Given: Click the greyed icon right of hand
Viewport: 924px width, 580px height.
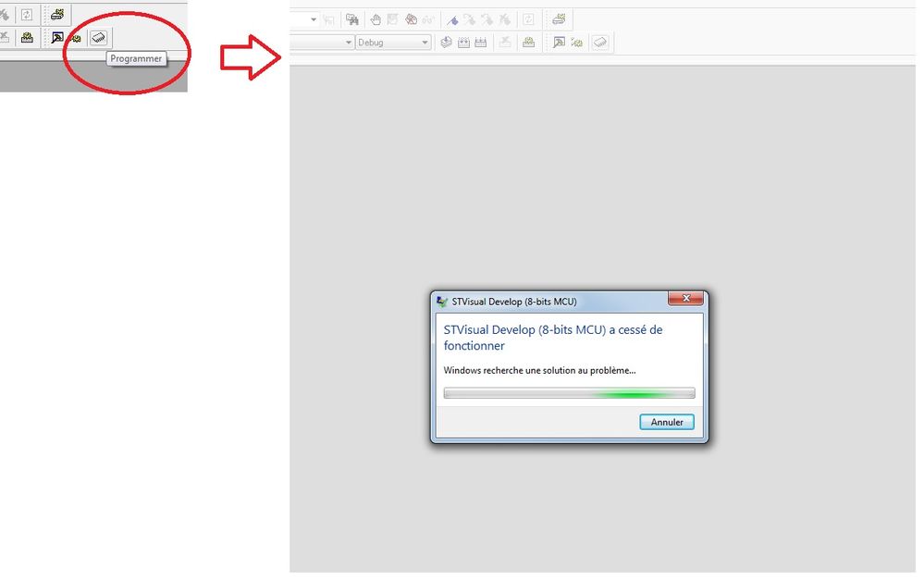Looking at the screenshot, I should 392,19.
